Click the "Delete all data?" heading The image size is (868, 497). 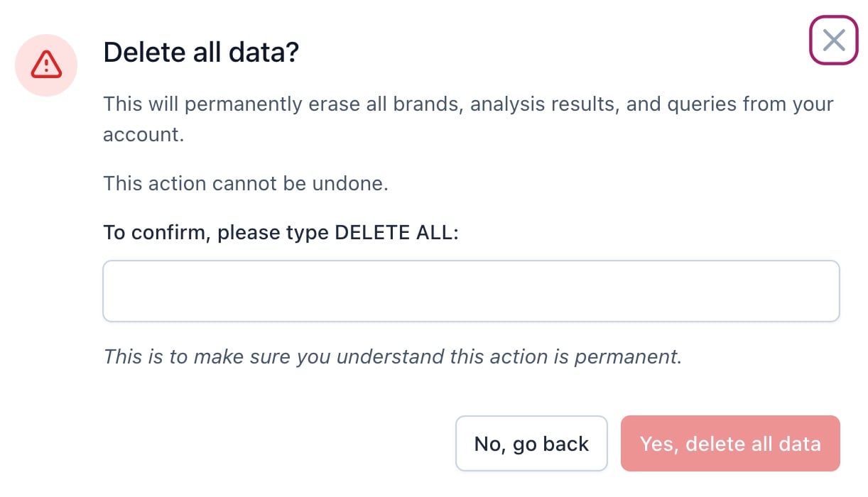coord(201,53)
